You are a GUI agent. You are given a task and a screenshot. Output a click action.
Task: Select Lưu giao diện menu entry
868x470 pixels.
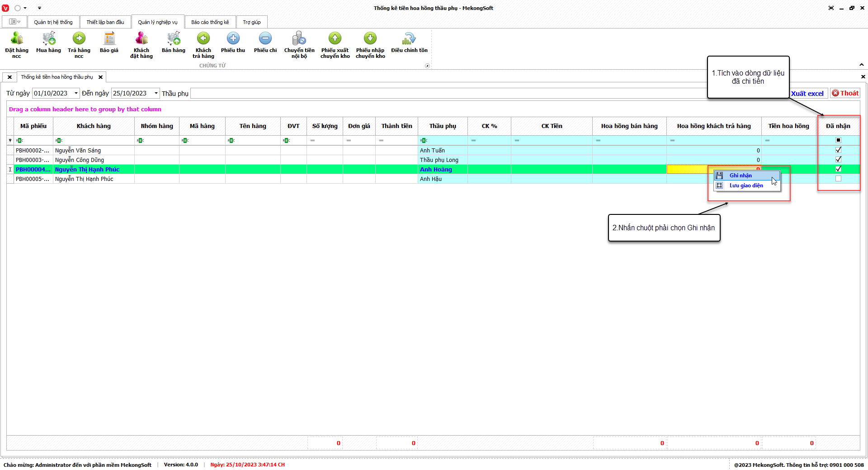[746, 185]
